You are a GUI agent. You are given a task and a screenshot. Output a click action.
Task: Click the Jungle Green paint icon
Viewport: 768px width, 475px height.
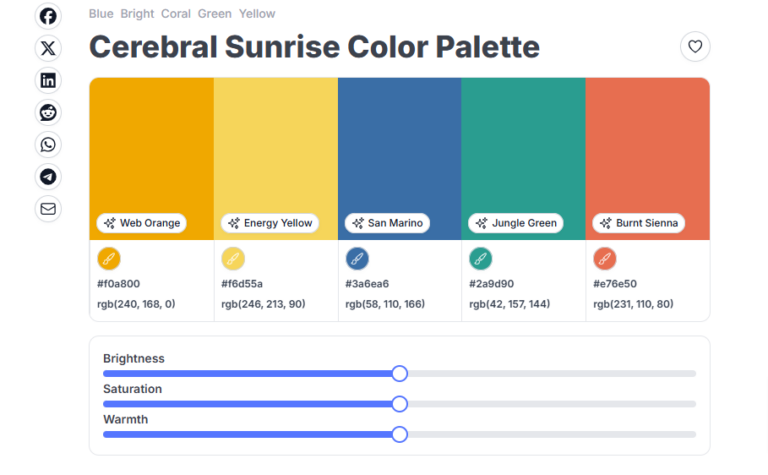coord(481,258)
